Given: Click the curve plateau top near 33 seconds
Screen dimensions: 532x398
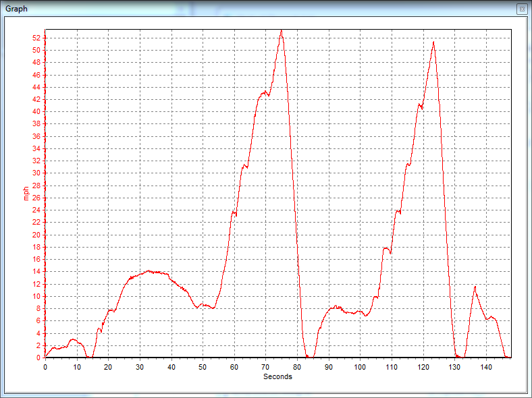Looking at the screenshot, I should click(x=149, y=271).
